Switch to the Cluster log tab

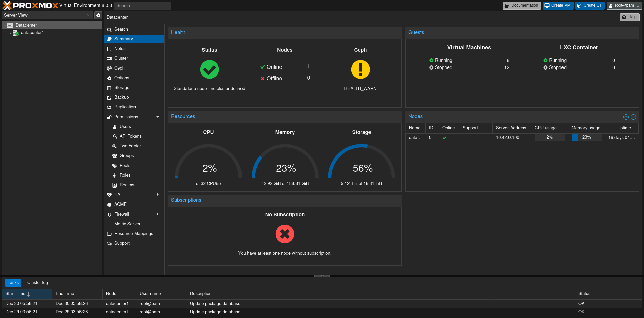point(38,283)
